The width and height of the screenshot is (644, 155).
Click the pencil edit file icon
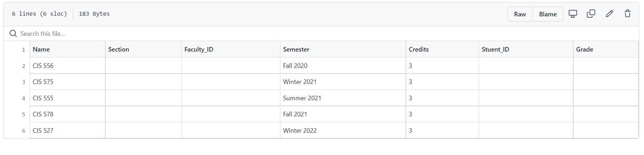pyautogui.click(x=609, y=14)
